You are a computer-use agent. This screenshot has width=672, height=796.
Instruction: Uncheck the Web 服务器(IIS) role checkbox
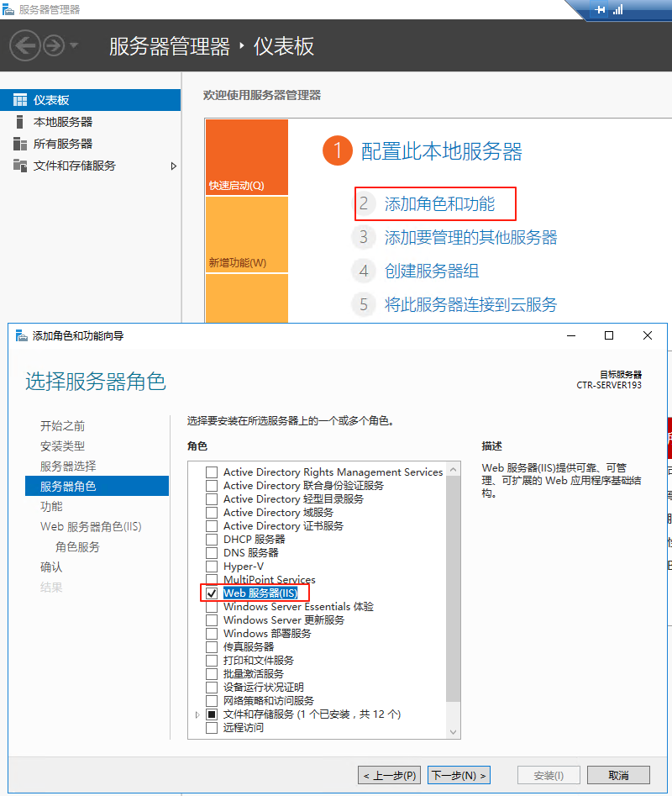212,593
